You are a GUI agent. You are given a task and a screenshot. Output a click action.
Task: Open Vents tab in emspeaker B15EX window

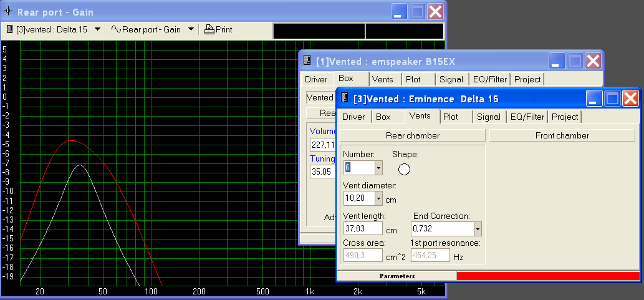(382, 80)
